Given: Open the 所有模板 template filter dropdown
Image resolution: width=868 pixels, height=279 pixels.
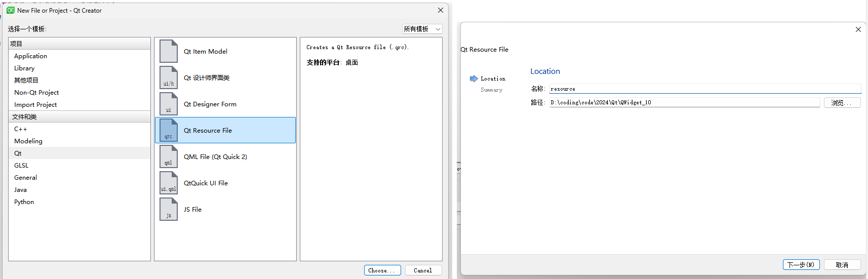Looking at the screenshot, I should [x=422, y=29].
